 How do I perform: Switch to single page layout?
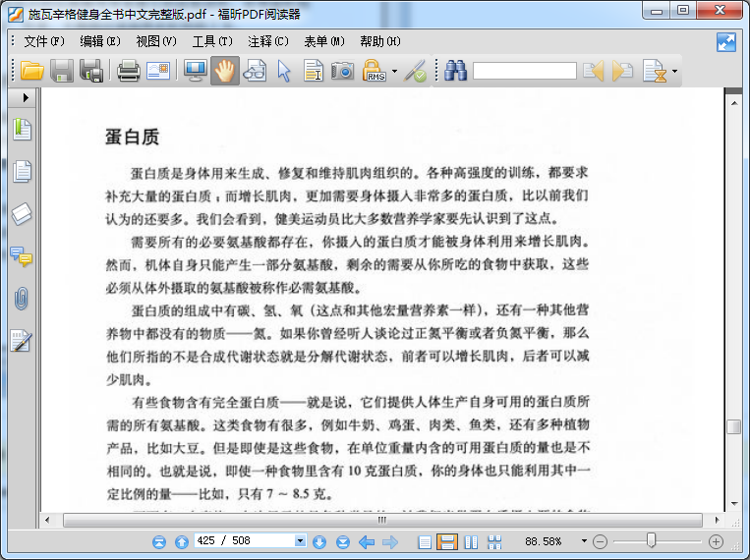pos(425,542)
